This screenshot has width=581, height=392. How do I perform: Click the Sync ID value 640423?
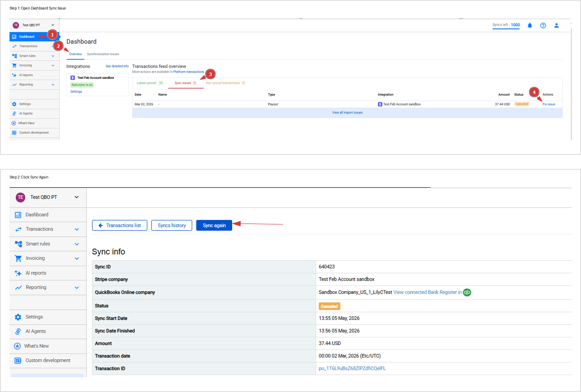point(327,267)
